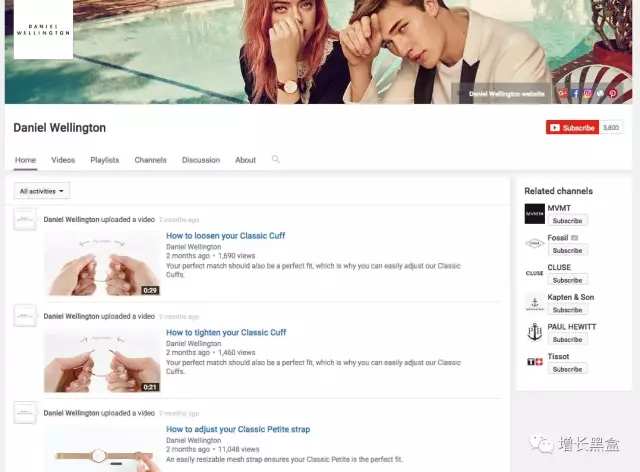Switch to the Playlists tab
The height and width of the screenshot is (472, 640).
point(104,160)
